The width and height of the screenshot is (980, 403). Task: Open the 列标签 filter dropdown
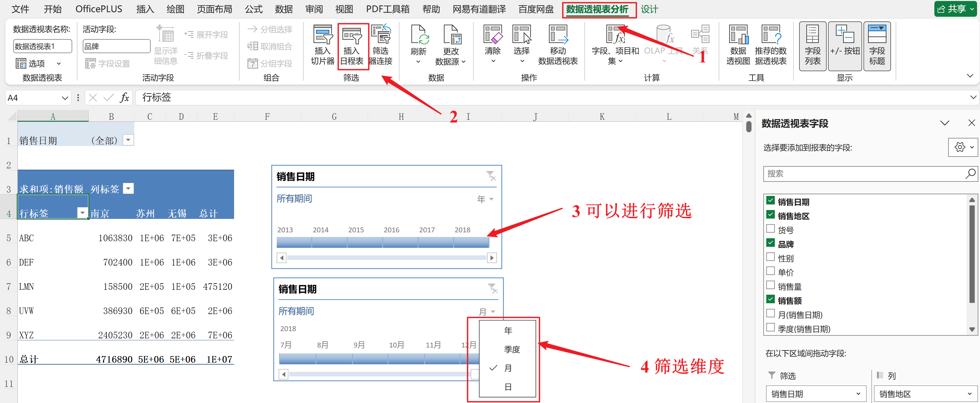[x=129, y=189]
